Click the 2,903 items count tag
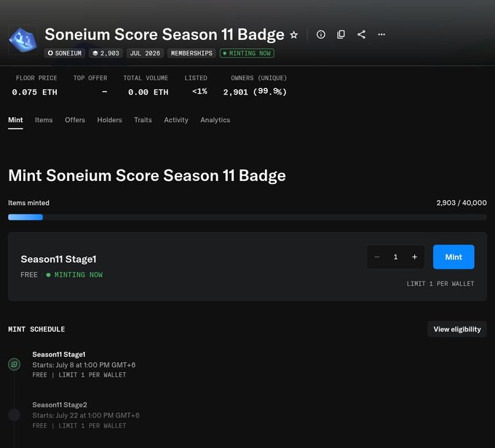The height and width of the screenshot is (448, 495). pos(106,53)
